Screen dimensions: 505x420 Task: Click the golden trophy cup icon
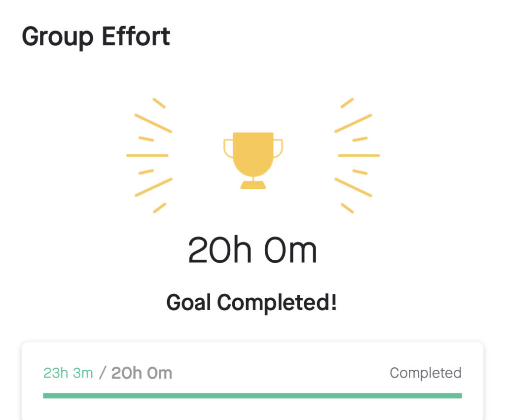pyautogui.click(x=253, y=160)
